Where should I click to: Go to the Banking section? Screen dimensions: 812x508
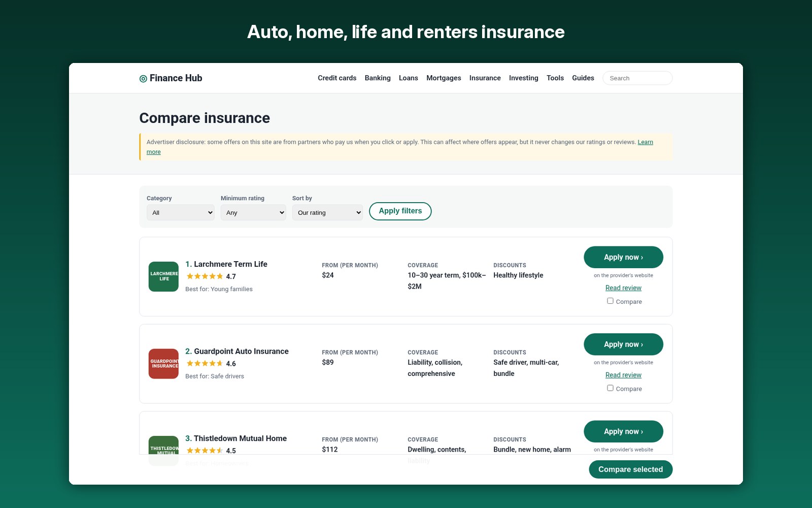click(x=378, y=78)
